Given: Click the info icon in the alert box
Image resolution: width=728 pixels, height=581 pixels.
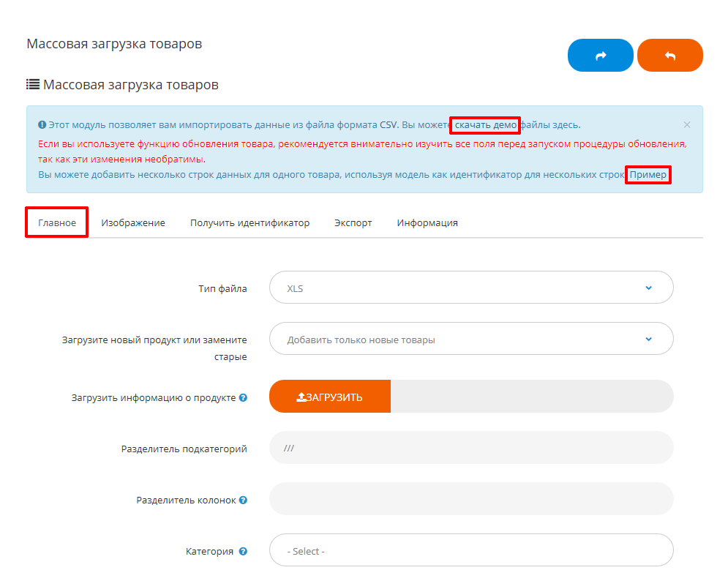Looking at the screenshot, I should click(x=42, y=125).
